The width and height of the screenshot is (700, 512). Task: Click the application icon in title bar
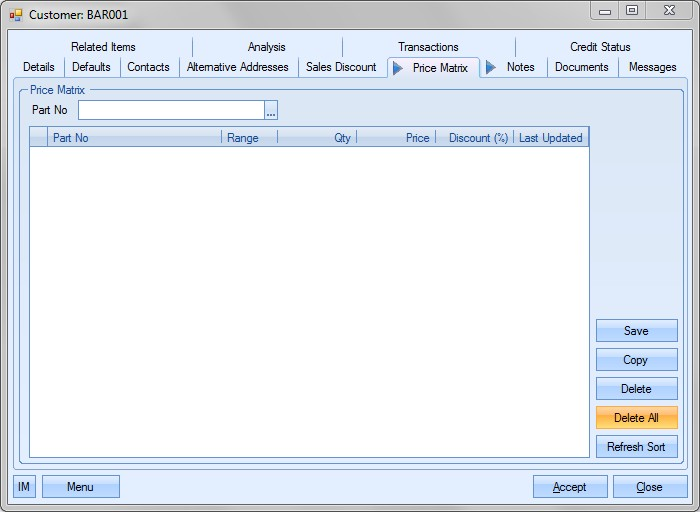pyautogui.click(x=16, y=15)
